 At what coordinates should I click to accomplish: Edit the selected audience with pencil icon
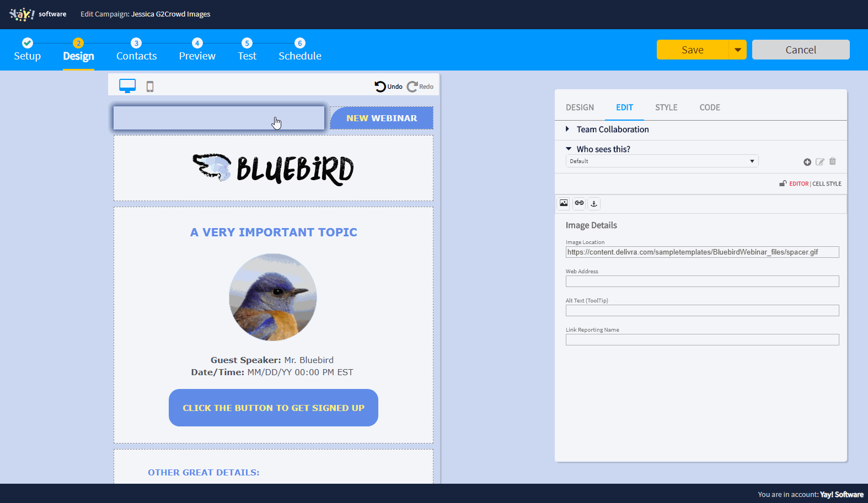tap(820, 162)
